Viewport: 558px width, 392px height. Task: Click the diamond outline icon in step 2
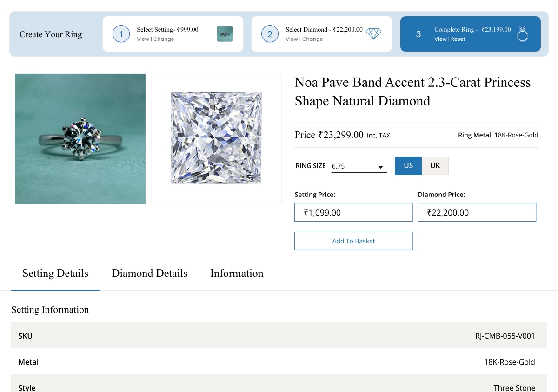[x=373, y=34]
